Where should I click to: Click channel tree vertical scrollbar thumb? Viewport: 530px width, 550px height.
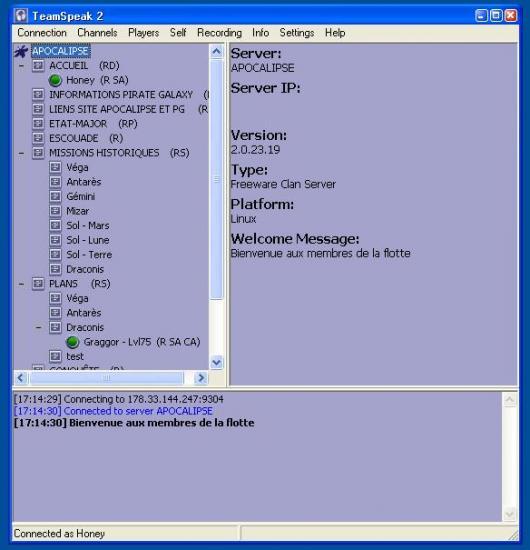tap(216, 179)
